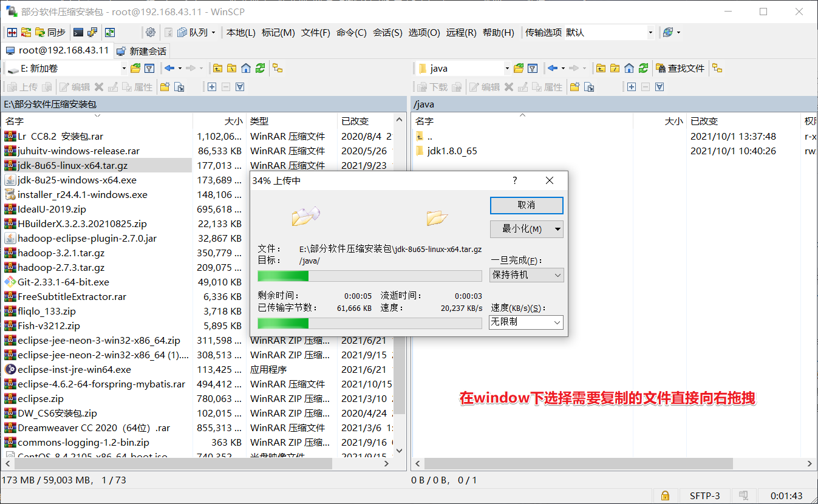Go to parent directory in the remote panel
818x504 pixels.
[599, 69]
